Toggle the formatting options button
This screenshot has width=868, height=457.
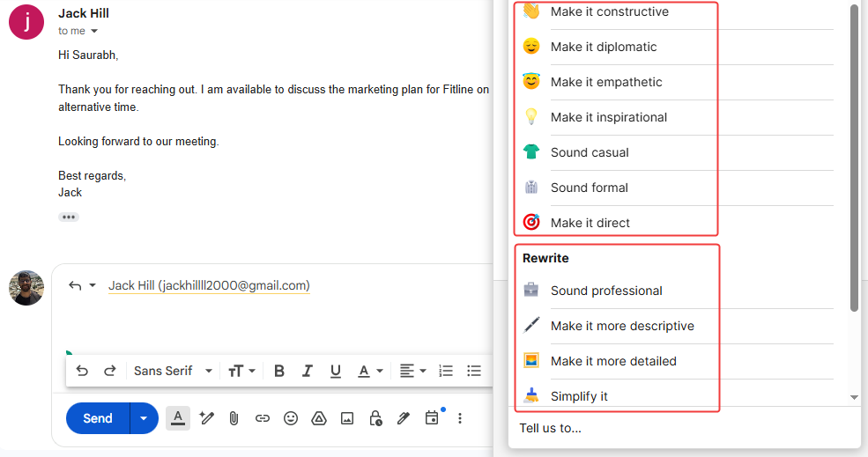(178, 418)
